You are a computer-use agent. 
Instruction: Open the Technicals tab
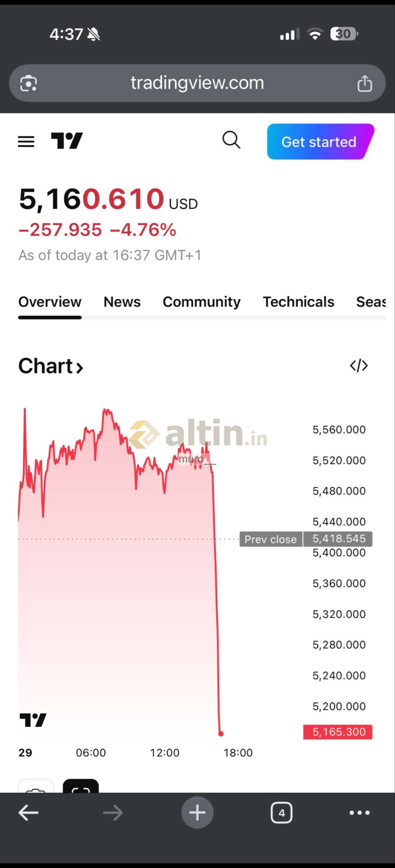(298, 302)
